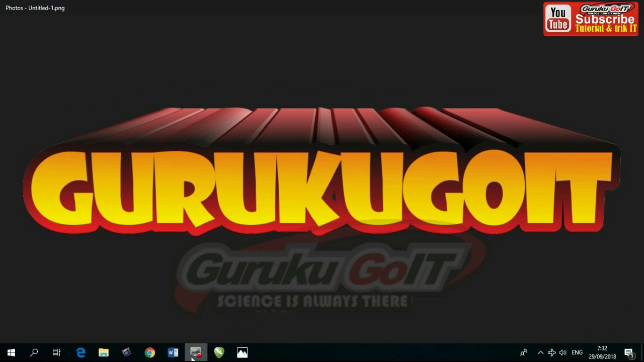
Task: Click the airplane mode network icon
Action: (x=552, y=352)
